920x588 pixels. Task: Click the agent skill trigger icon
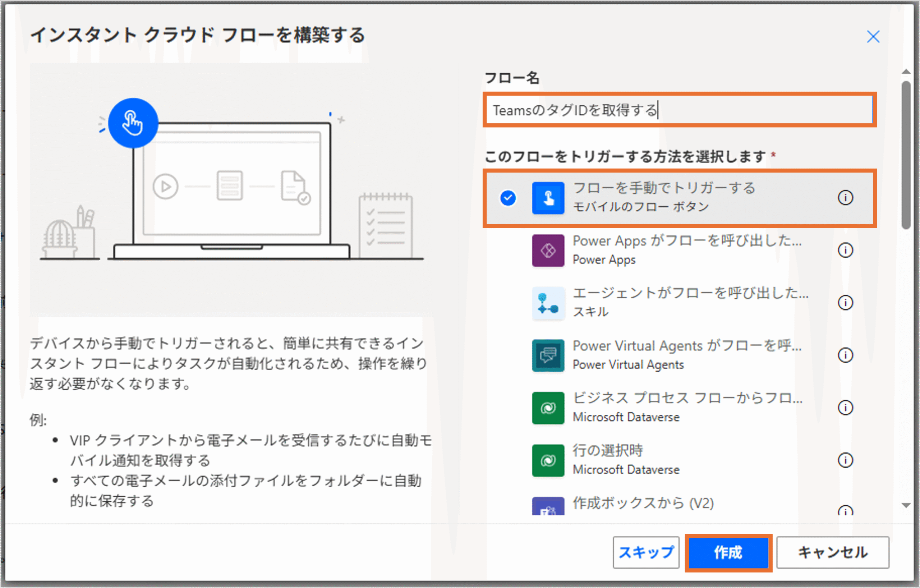tap(548, 303)
